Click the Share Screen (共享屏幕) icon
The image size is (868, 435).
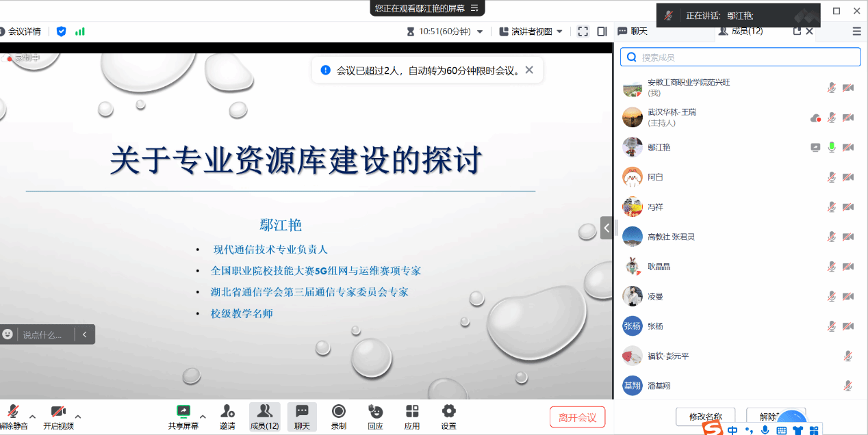[183, 412]
